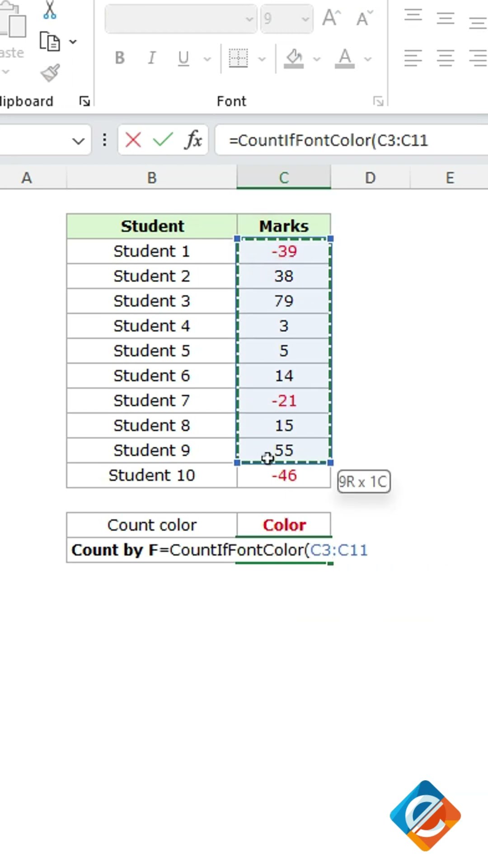Select the Format Painter brush
This screenshot has height=868, width=488.
[50, 72]
